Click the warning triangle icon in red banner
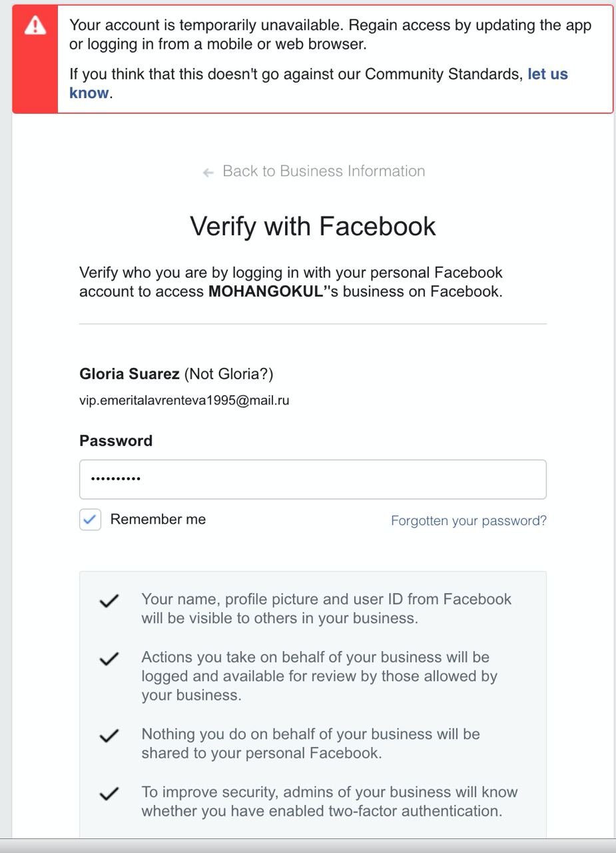 tap(35, 26)
